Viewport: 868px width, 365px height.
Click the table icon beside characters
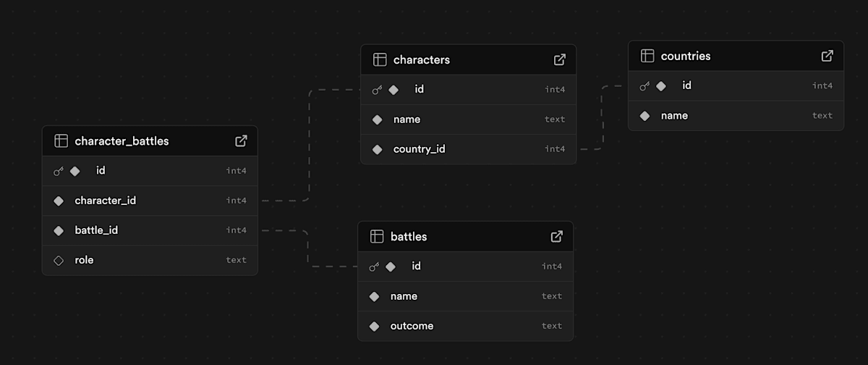[x=380, y=59]
